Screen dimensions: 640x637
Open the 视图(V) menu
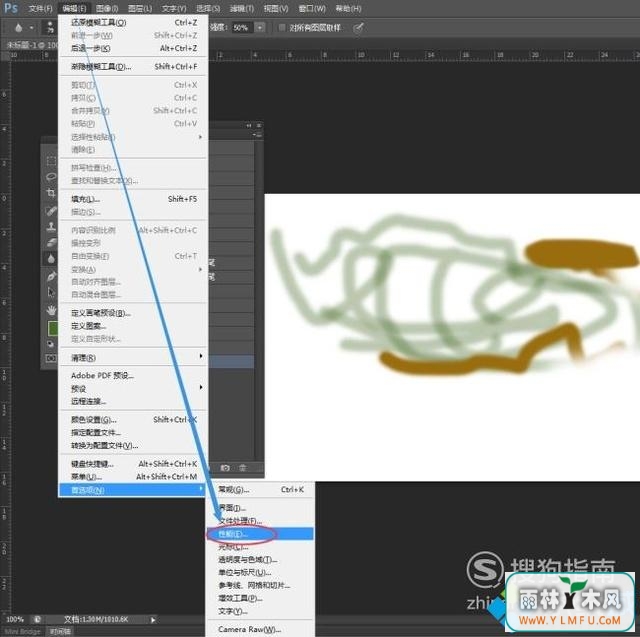(276, 8)
